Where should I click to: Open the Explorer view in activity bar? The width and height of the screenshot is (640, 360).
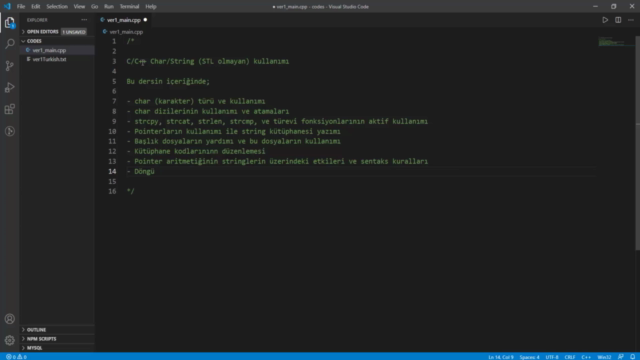click(x=9, y=22)
